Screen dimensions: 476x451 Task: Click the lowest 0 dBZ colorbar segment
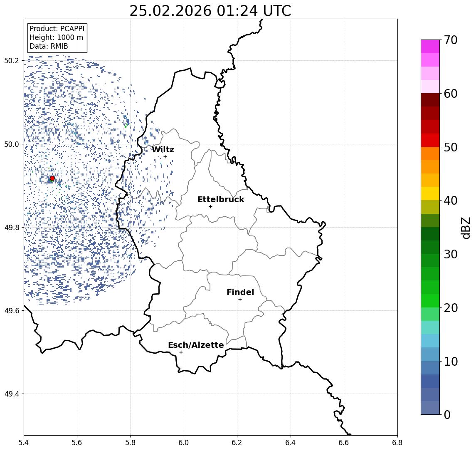click(430, 408)
